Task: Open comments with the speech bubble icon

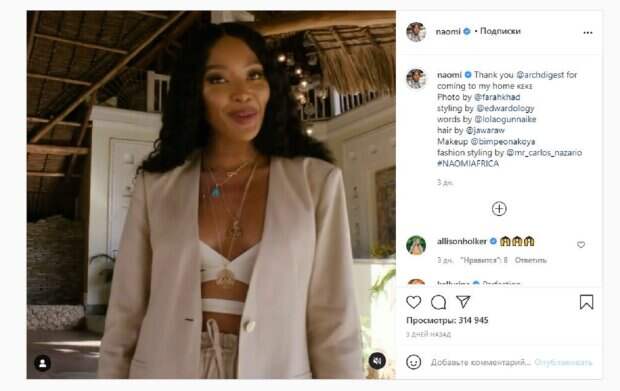Action: click(439, 302)
